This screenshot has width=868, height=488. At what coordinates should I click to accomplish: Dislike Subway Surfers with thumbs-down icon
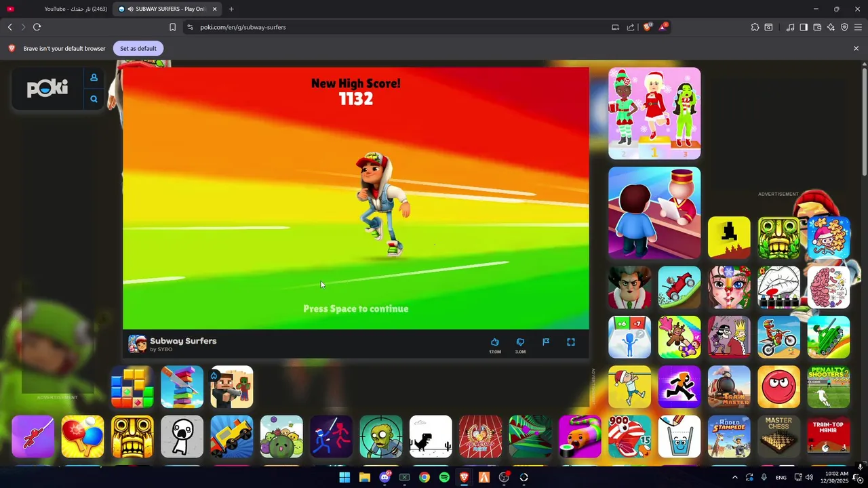coord(520,342)
